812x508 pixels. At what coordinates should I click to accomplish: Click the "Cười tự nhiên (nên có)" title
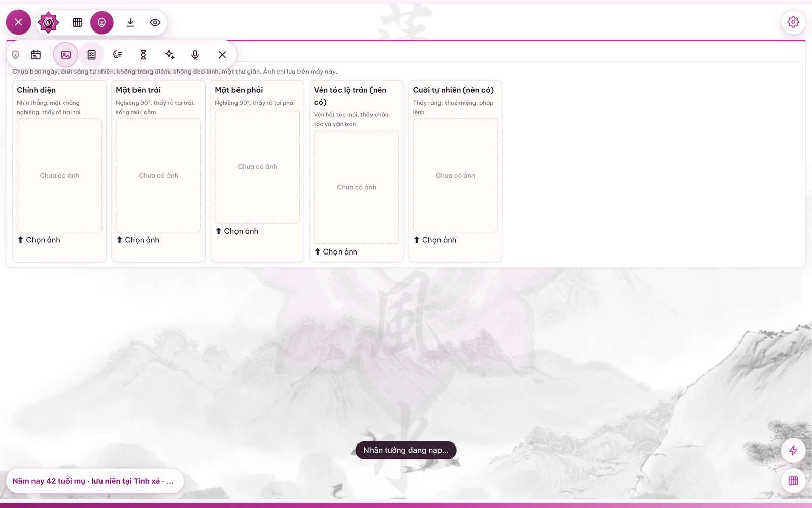tap(453, 90)
